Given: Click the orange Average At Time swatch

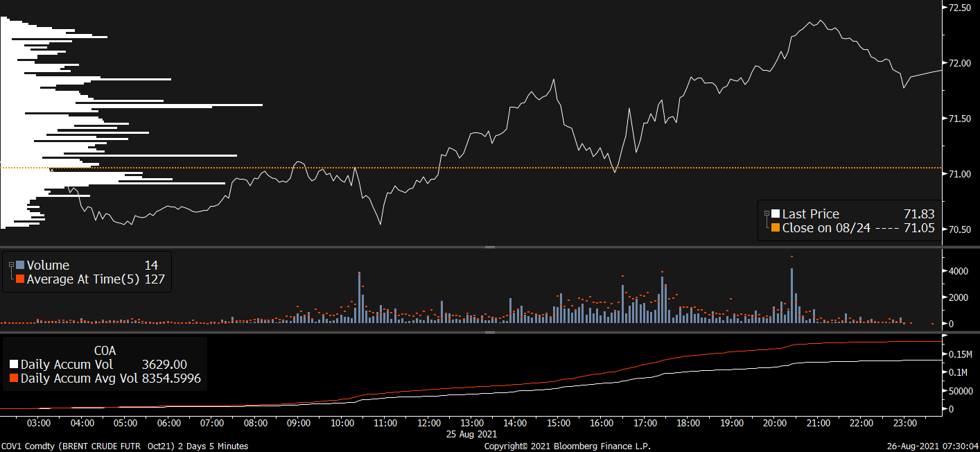Looking at the screenshot, I should pos(20,279).
